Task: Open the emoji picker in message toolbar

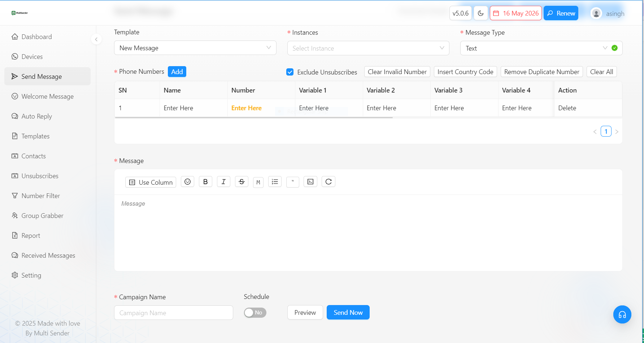Action: coord(187,182)
